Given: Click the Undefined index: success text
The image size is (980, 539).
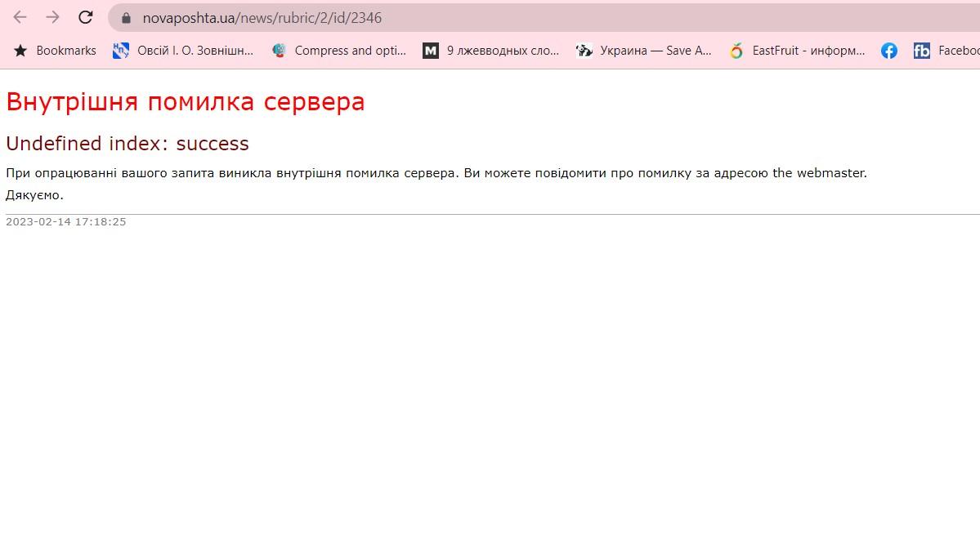Looking at the screenshot, I should coord(128,144).
